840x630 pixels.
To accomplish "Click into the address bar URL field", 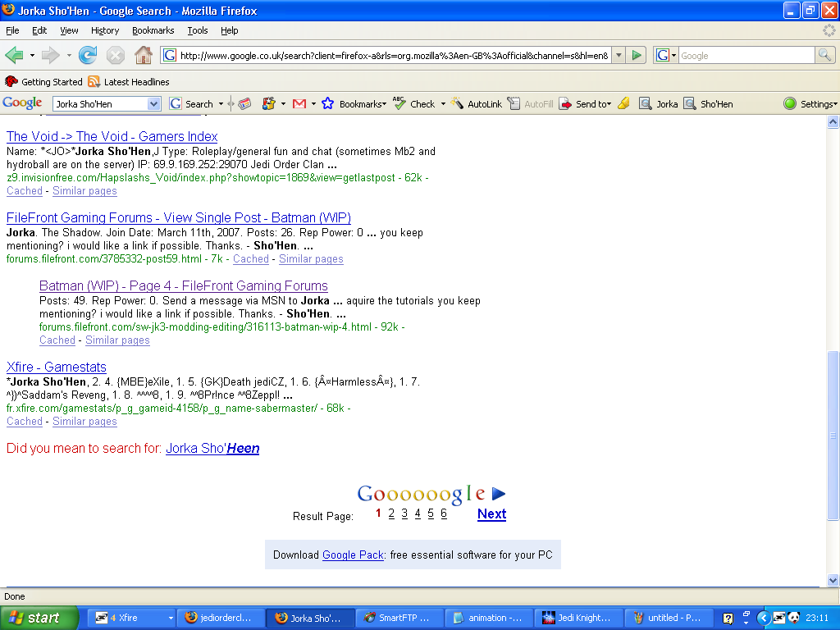I will pos(394,55).
